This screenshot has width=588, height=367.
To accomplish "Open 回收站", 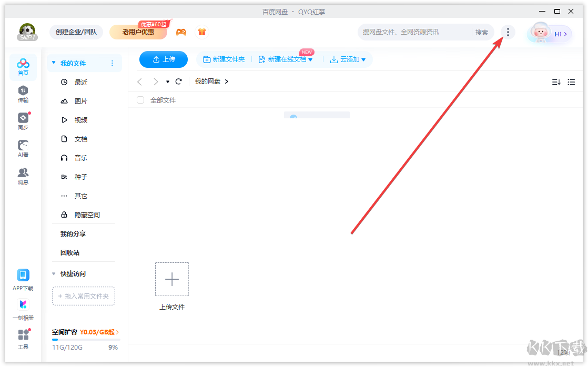I will (x=70, y=253).
